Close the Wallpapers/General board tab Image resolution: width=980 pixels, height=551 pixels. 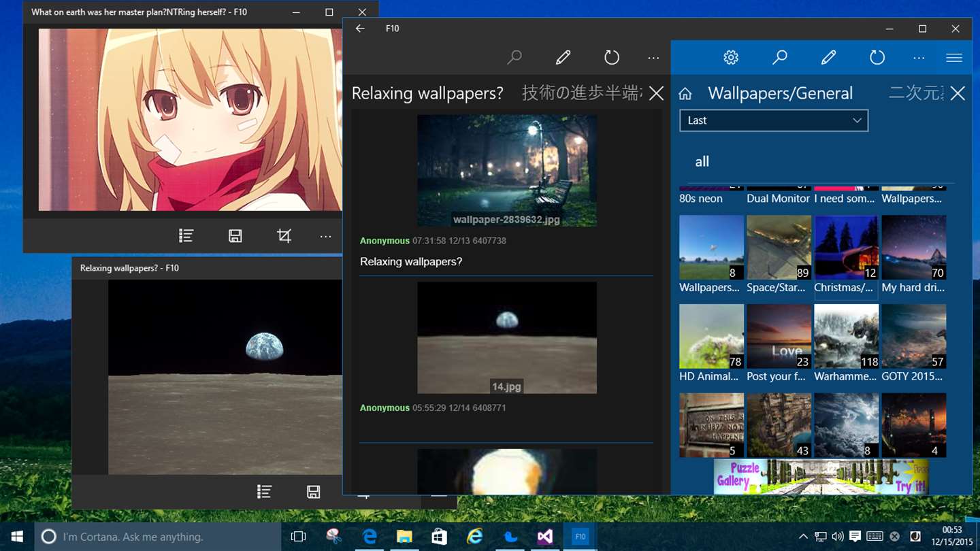(x=958, y=94)
